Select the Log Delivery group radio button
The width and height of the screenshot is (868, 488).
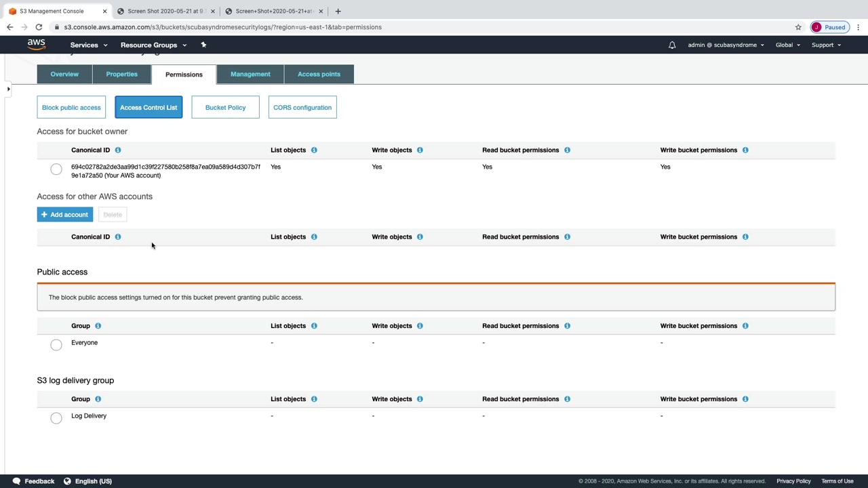tap(56, 418)
